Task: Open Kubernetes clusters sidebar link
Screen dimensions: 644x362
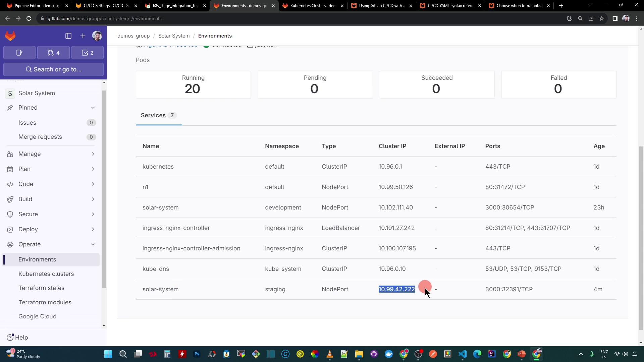Action: tap(46, 274)
